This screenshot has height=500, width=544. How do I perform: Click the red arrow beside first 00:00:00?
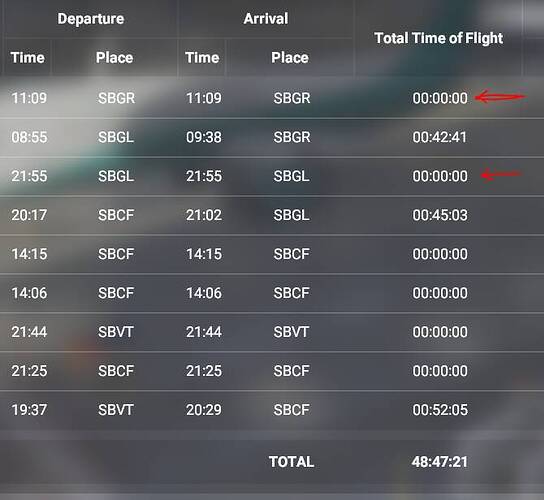point(501,97)
